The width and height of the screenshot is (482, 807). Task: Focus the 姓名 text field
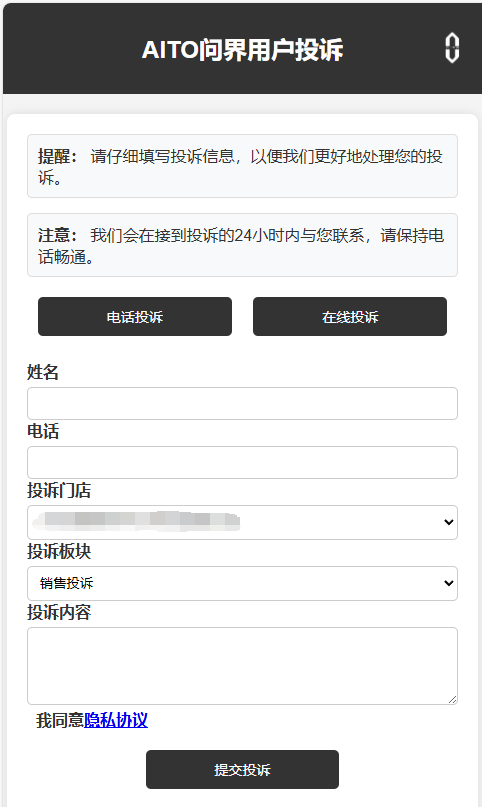click(x=242, y=404)
